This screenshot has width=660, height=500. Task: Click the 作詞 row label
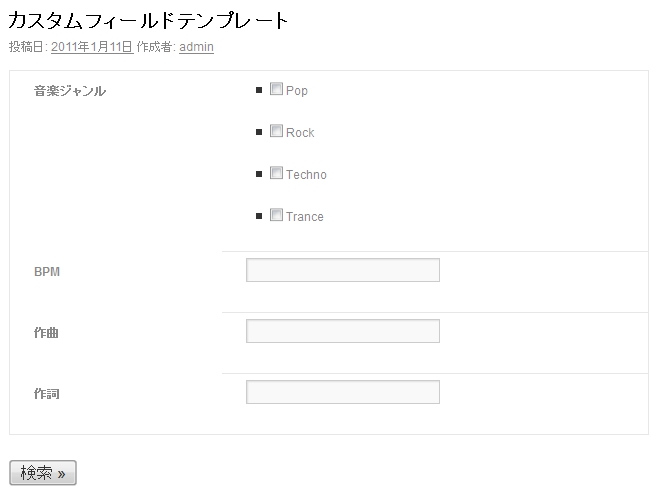tap(46, 394)
